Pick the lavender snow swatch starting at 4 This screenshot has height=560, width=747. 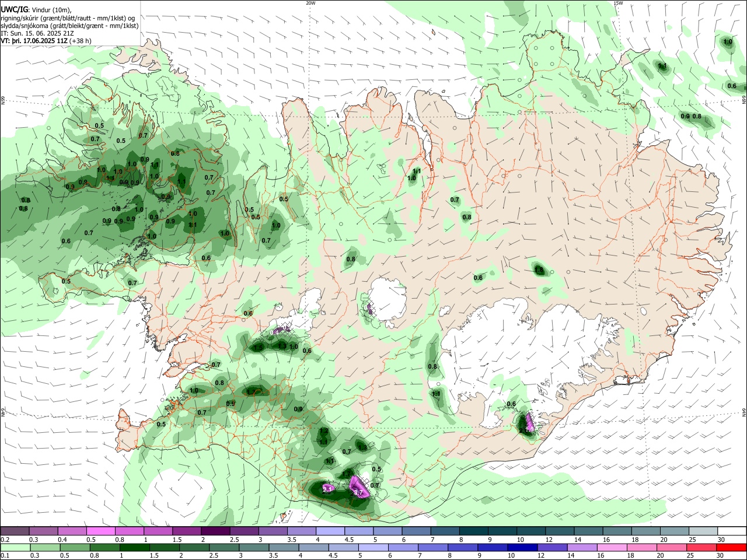(330, 531)
